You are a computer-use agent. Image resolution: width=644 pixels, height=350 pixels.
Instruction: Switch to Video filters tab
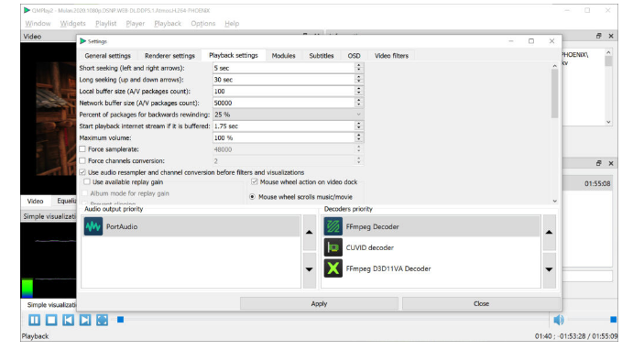[391, 56]
